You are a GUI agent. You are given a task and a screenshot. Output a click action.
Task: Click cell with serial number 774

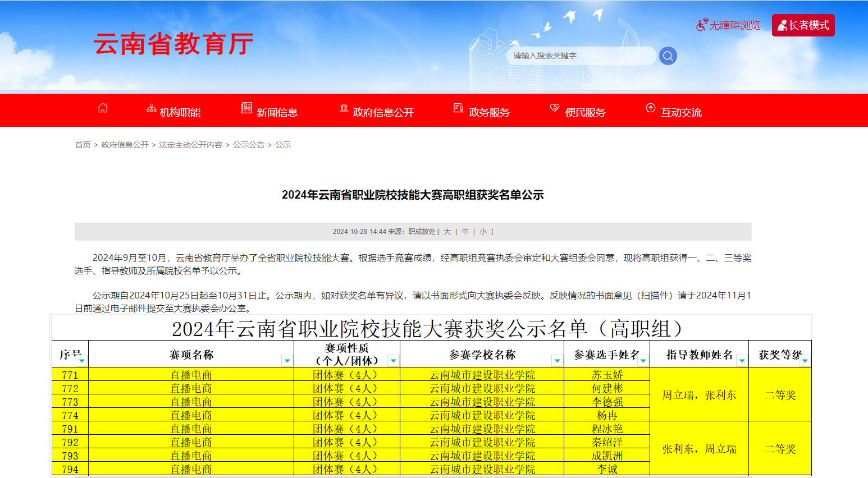click(x=70, y=415)
